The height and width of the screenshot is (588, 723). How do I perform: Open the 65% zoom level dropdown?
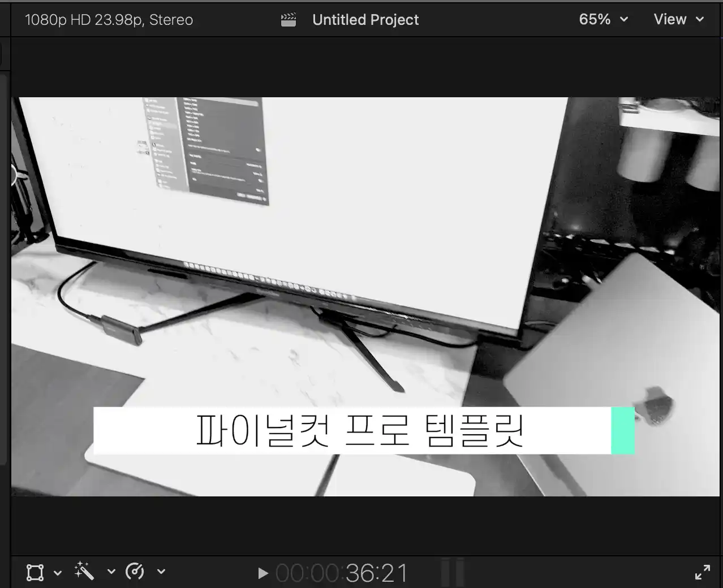[603, 19]
